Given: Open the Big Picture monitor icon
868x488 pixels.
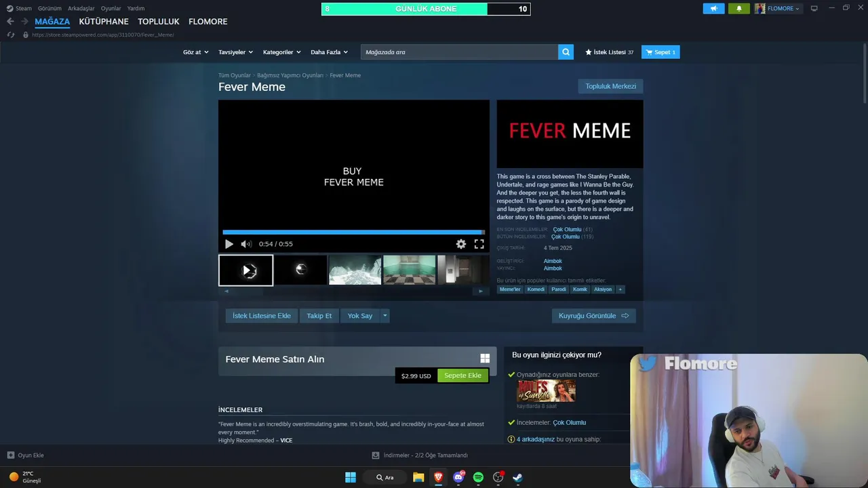Looking at the screenshot, I should [814, 8].
